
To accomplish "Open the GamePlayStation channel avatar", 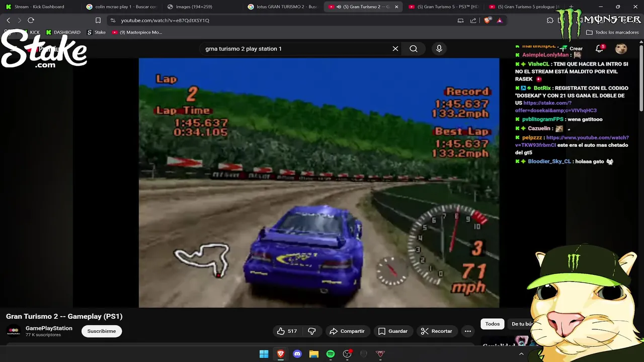I will (x=14, y=331).
